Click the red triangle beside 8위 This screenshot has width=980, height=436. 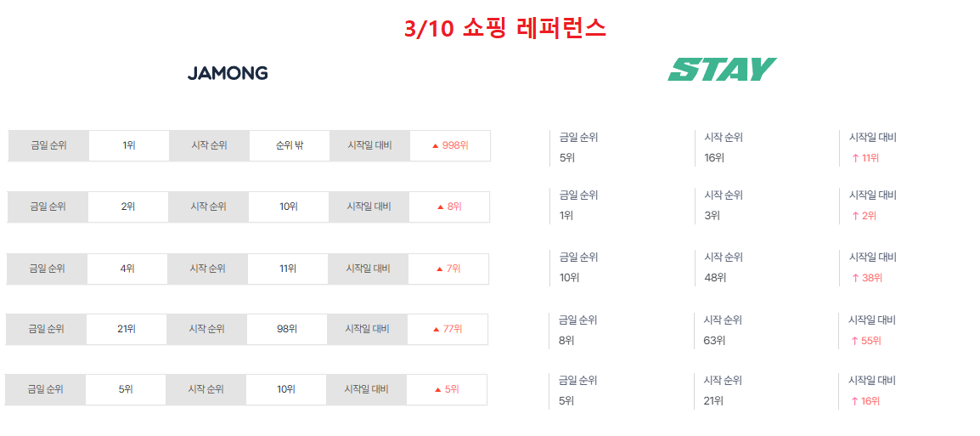click(x=441, y=207)
